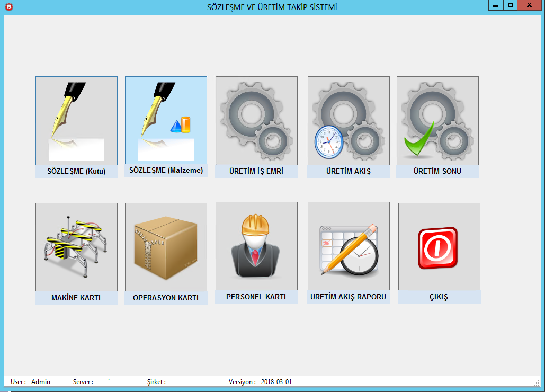The image size is (545, 392).
Task: Click the resize grip in status bar corner
Action: pyautogui.click(x=537, y=382)
